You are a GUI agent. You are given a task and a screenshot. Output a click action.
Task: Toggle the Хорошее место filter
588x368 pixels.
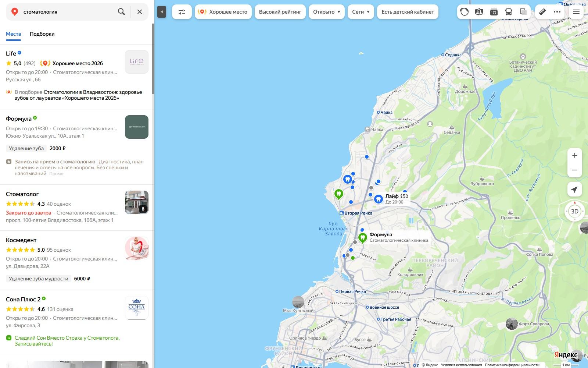[223, 12]
